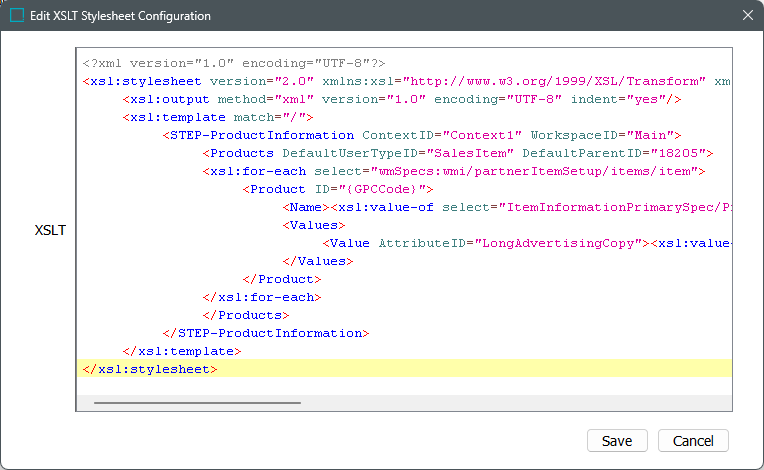Click the opening STEP-ProductInformation ContextID line

(x=420, y=135)
